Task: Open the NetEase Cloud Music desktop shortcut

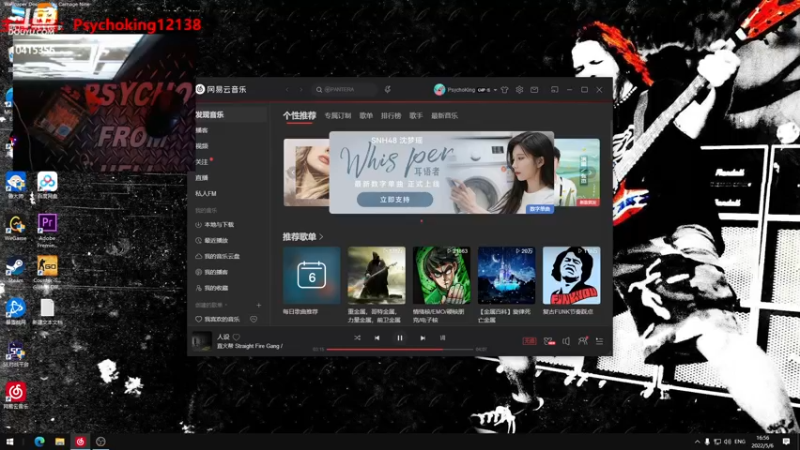Action: (16, 395)
